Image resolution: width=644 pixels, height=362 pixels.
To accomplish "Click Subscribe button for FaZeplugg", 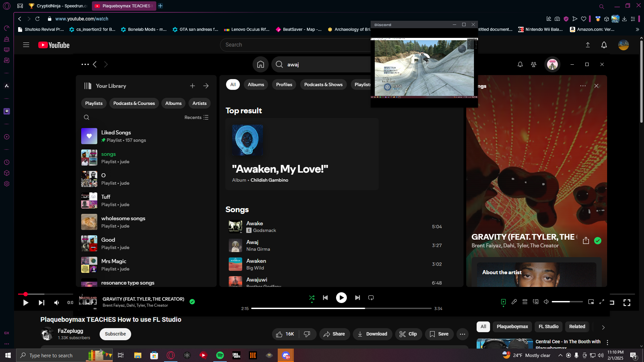I will pos(115,334).
